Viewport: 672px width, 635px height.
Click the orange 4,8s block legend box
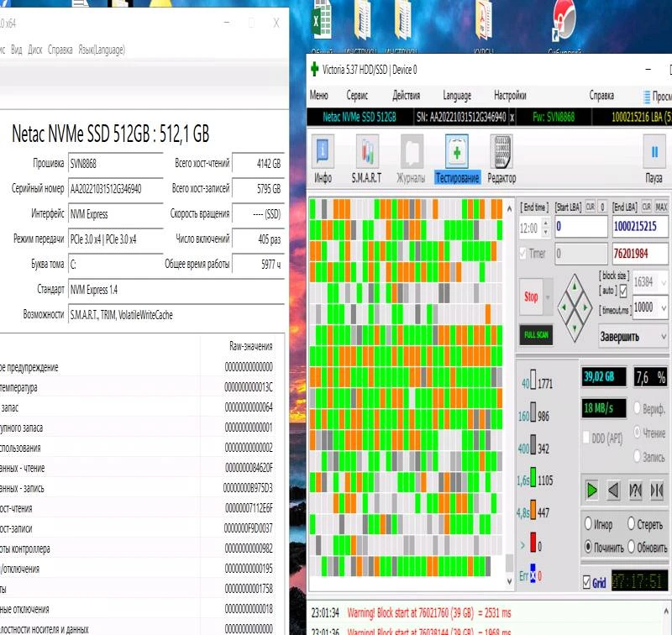(x=533, y=509)
